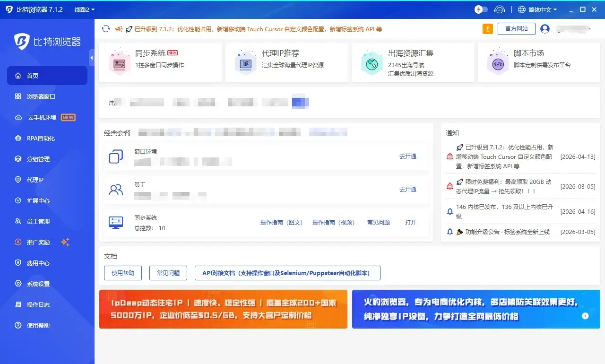Open the 云手机环境 sidebar item
This screenshot has height=364, width=605.
coord(38,117)
